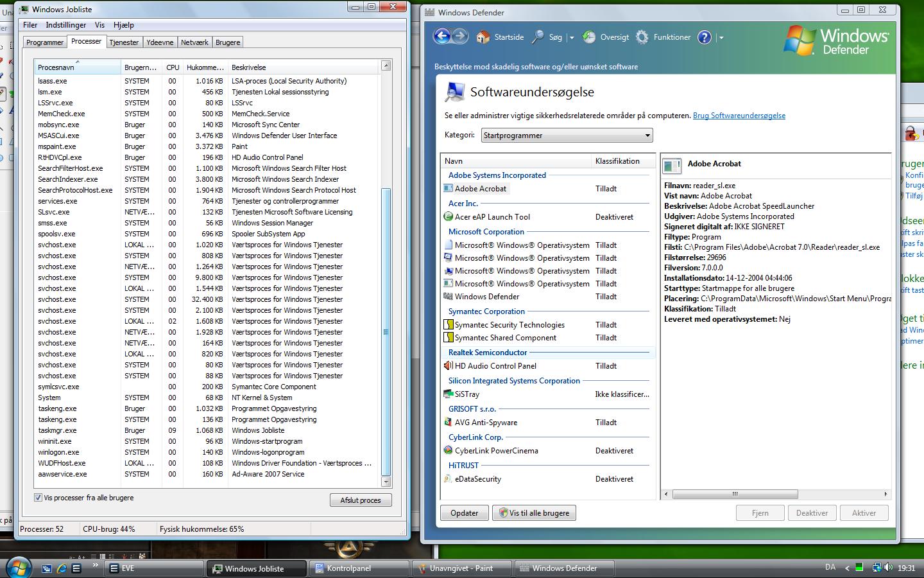The height and width of the screenshot is (578, 924).
Task: Click the Windows Start orb
Action: pos(18,568)
